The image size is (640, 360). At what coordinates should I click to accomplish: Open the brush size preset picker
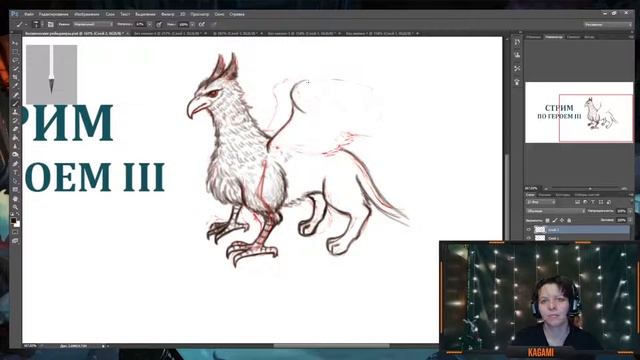point(38,24)
